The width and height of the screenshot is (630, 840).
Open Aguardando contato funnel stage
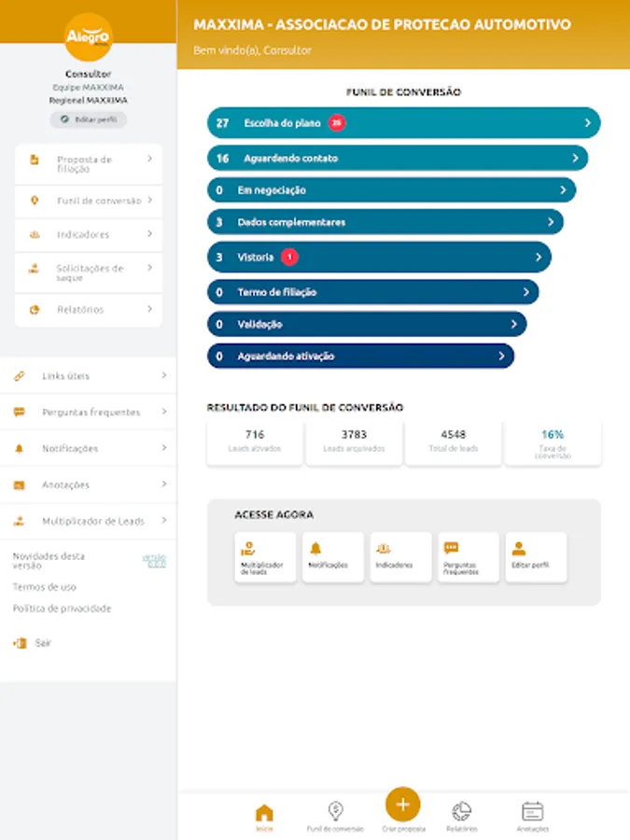tap(398, 158)
